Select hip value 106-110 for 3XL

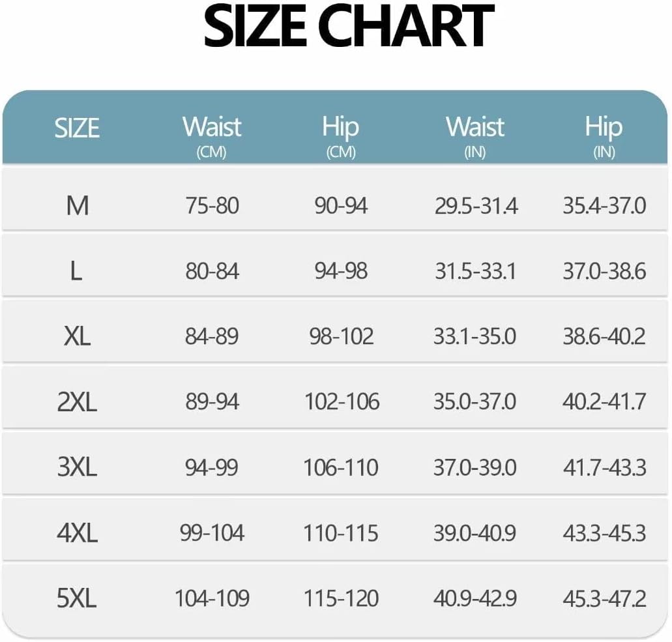[x=341, y=467]
